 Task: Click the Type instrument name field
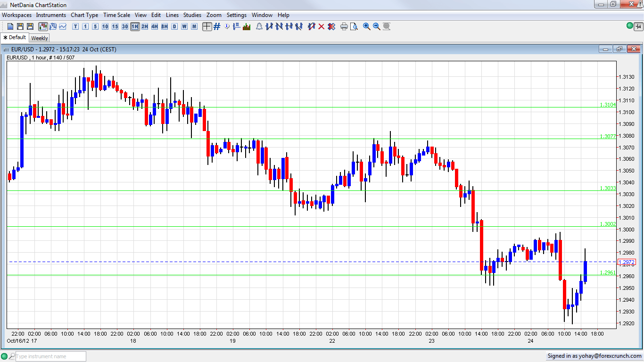[x=50, y=356]
